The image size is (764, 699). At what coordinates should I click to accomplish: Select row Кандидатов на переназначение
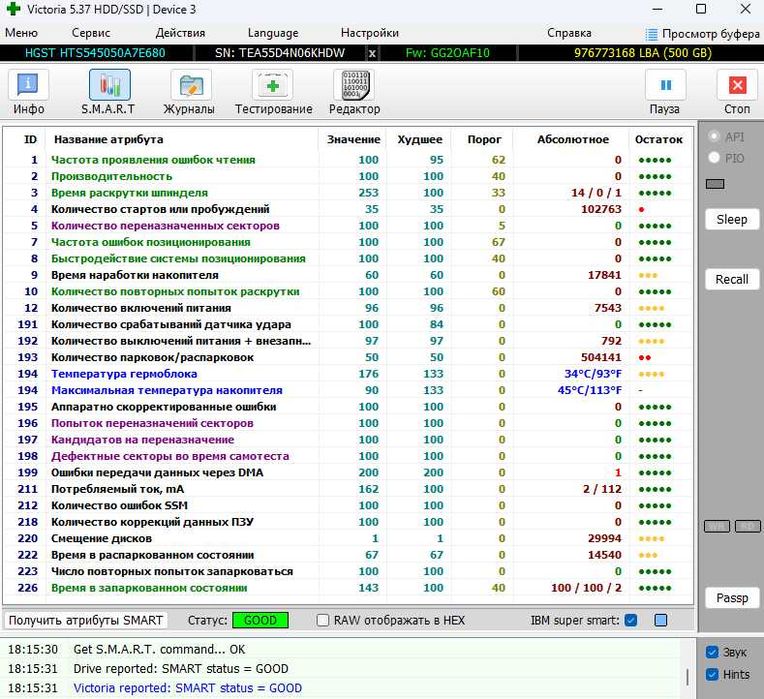(x=348, y=439)
